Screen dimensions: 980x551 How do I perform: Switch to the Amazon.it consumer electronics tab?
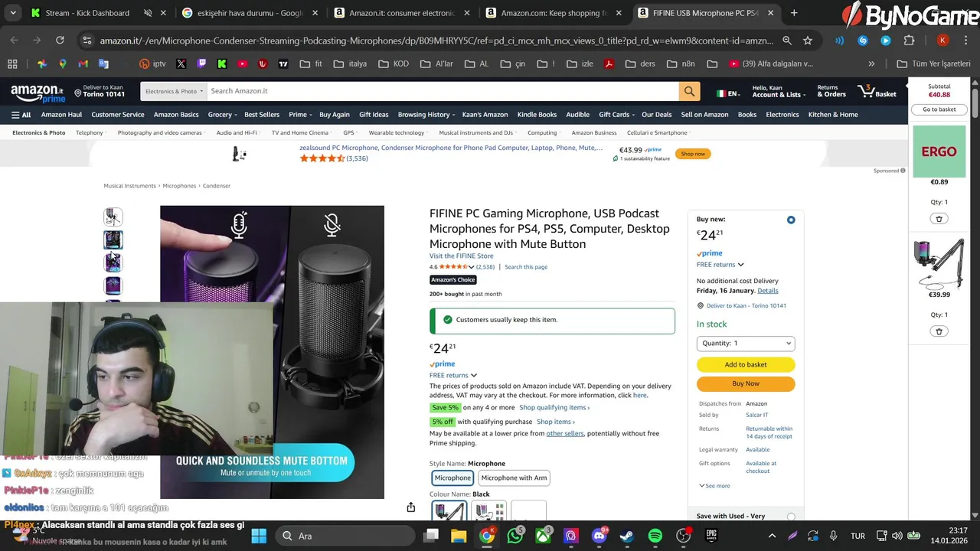(x=402, y=13)
